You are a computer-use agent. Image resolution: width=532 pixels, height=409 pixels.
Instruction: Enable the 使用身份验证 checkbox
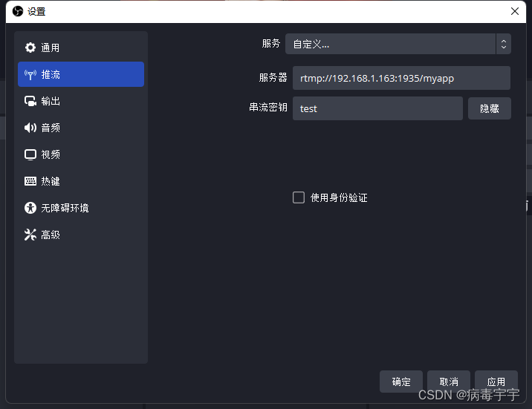click(299, 197)
